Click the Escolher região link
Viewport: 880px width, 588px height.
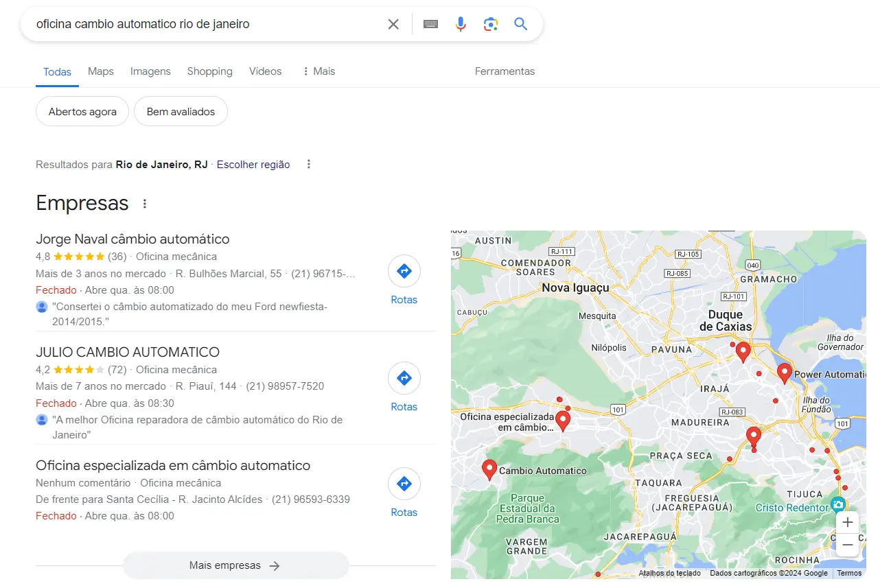tap(253, 165)
